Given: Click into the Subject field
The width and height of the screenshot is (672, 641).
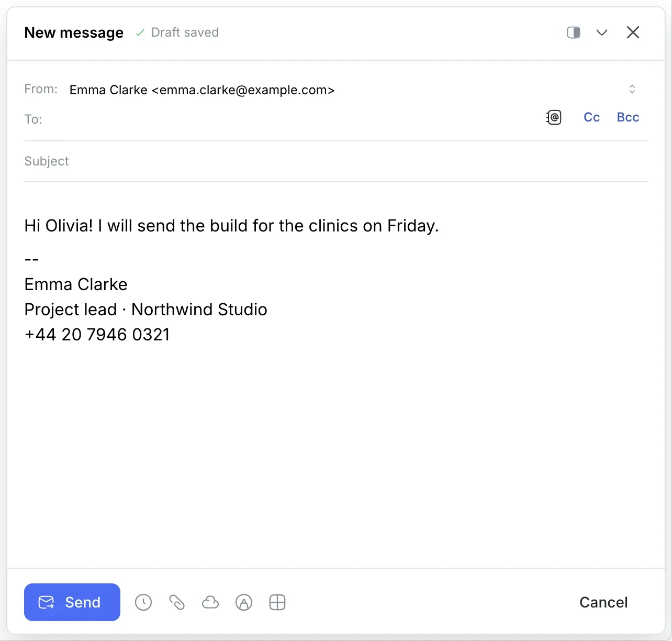Looking at the screenshot, I should [336, 161].
